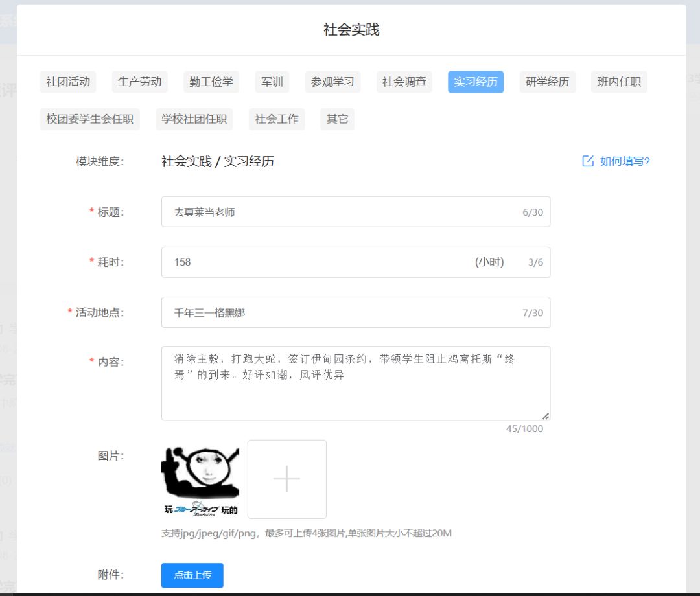Select the 社会调查 tag
Viewport: 700px width, 596px height.
[x=404, y=82]
